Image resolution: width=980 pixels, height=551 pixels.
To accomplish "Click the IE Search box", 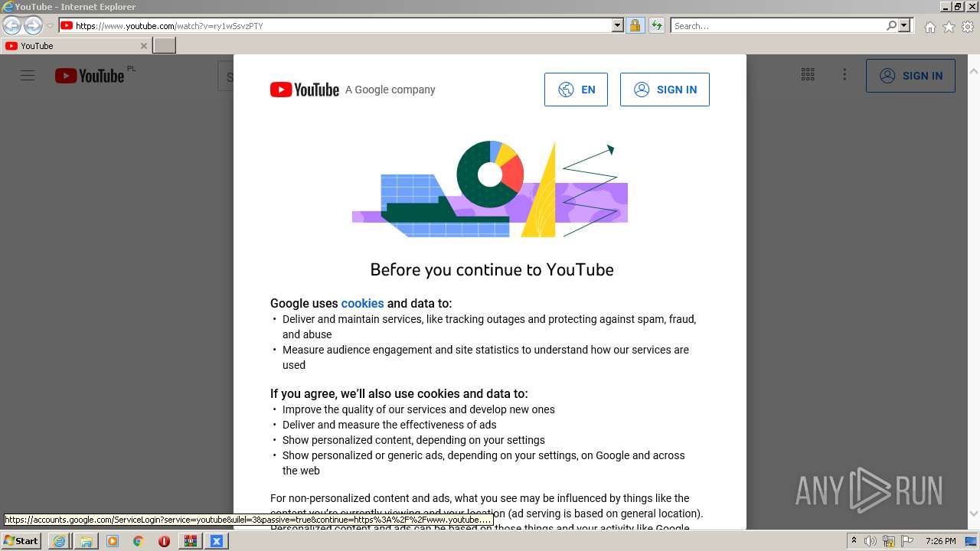I will pyautogui.click(x=779, y=26).
